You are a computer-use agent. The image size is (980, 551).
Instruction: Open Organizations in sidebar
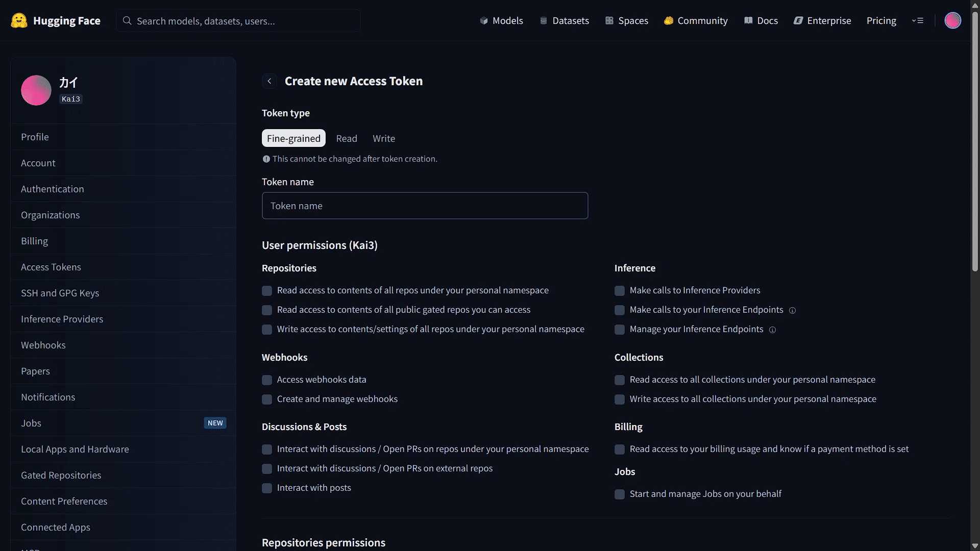tap(123, 215)
